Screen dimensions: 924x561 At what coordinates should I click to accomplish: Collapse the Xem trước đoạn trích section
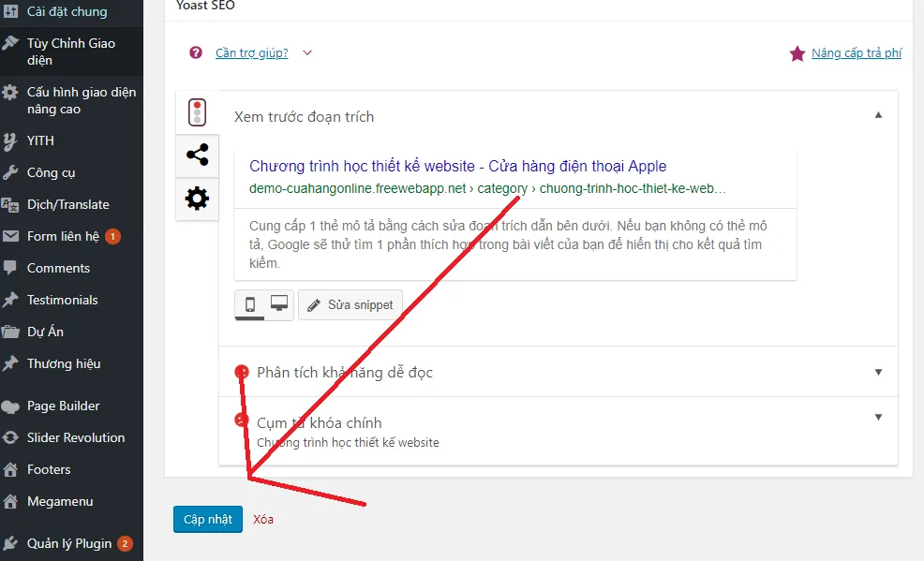click(878, 115)
